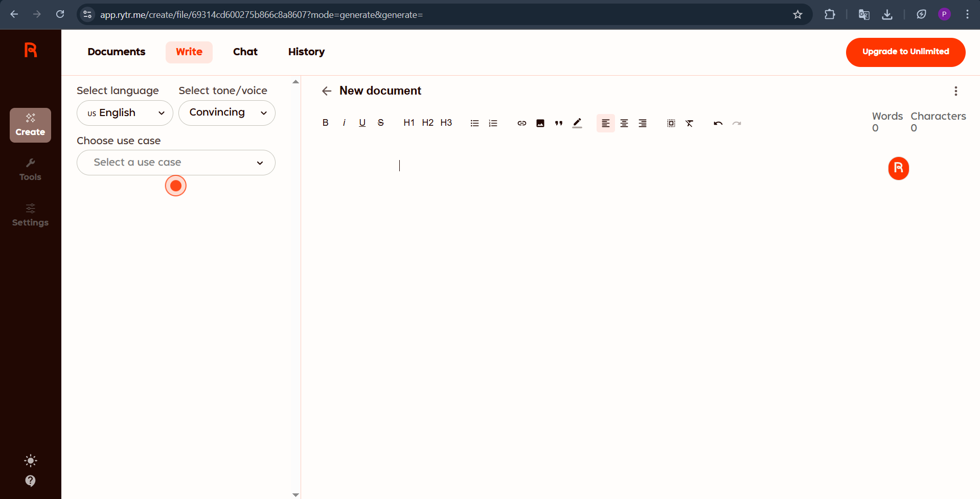Click Upgrade to Unlimited button
The width and height of the screenshot is (980, 499).
[905, 52]
